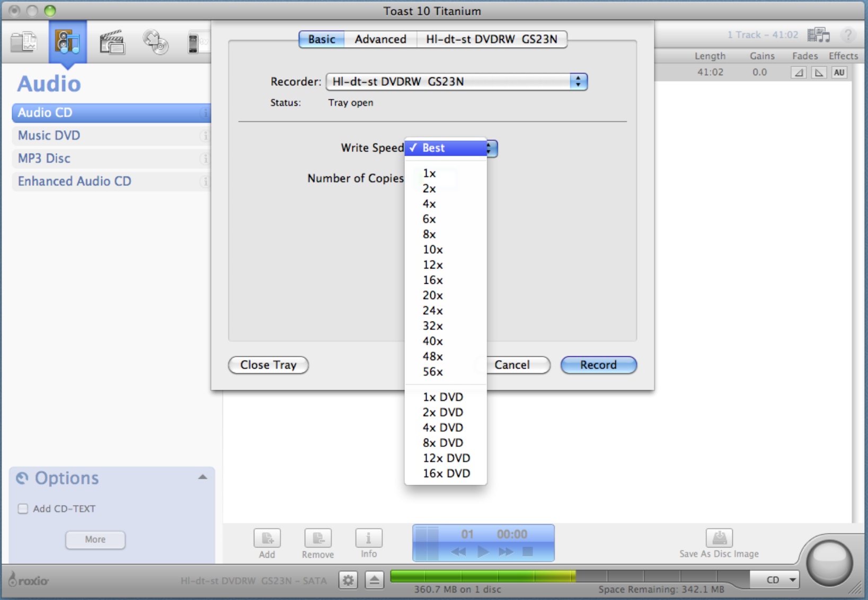
Task: Open recorder settings gear icon
Action: click(348, 580)
